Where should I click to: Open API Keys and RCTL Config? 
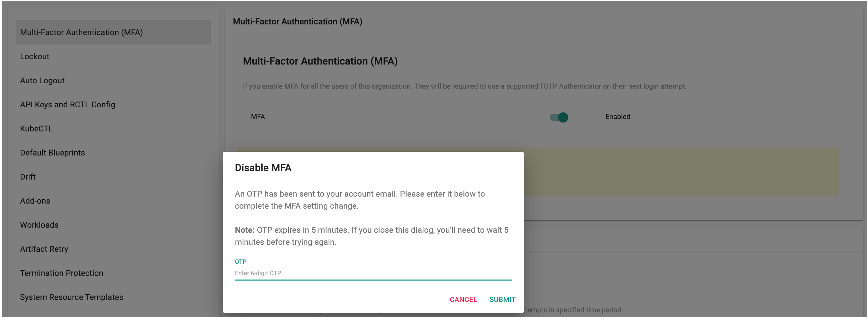(67, 105)
